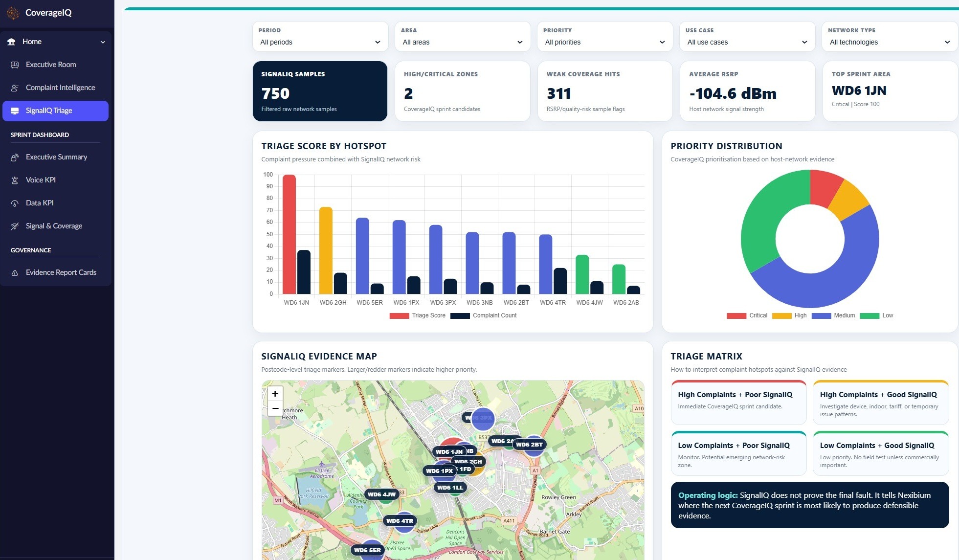Toggle Critical legend in priority chart
Screen dimensions: 959x560
[x=747, y=315]
